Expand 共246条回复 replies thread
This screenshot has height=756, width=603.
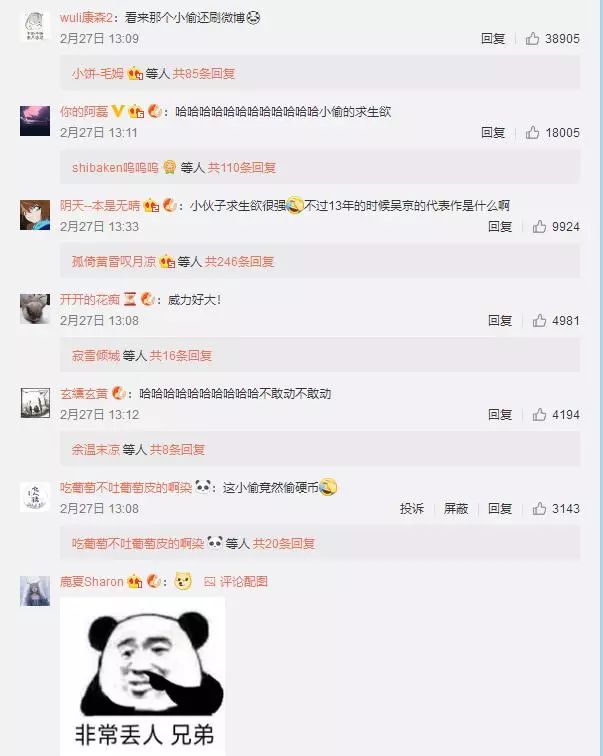tap(239, 262)
